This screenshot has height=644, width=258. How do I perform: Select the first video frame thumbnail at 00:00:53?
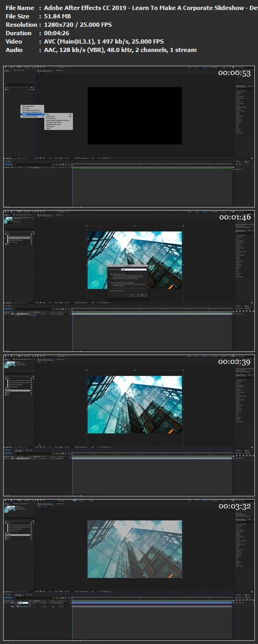tap(129, 136)
